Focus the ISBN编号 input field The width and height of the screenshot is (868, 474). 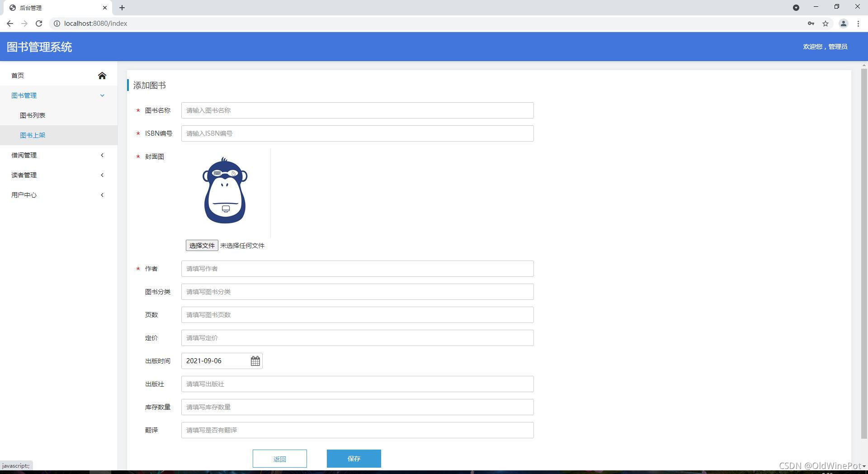click(358, 133)
